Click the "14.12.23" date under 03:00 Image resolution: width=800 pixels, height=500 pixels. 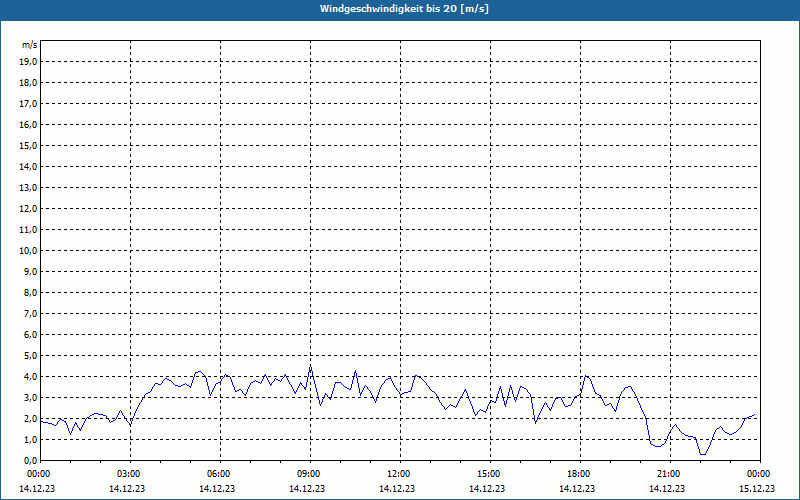pos(127,488)
